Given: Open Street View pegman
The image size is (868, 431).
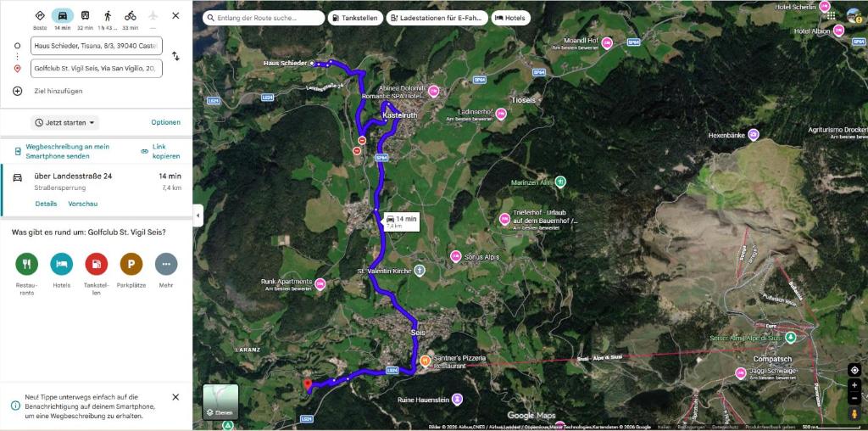Looking at the screenshot, I should pyautogui.click(x=854, y=414).
